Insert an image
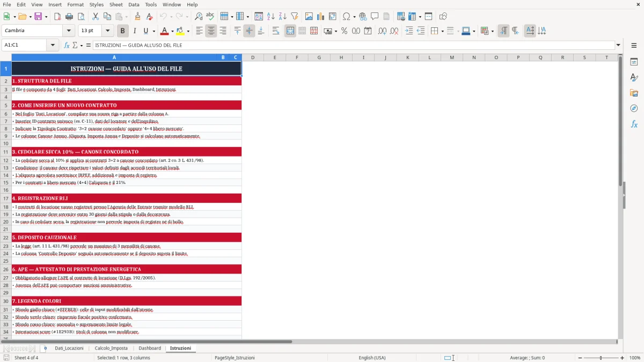The height and width of the screenshot is (362, 644). tap(309, 17)
